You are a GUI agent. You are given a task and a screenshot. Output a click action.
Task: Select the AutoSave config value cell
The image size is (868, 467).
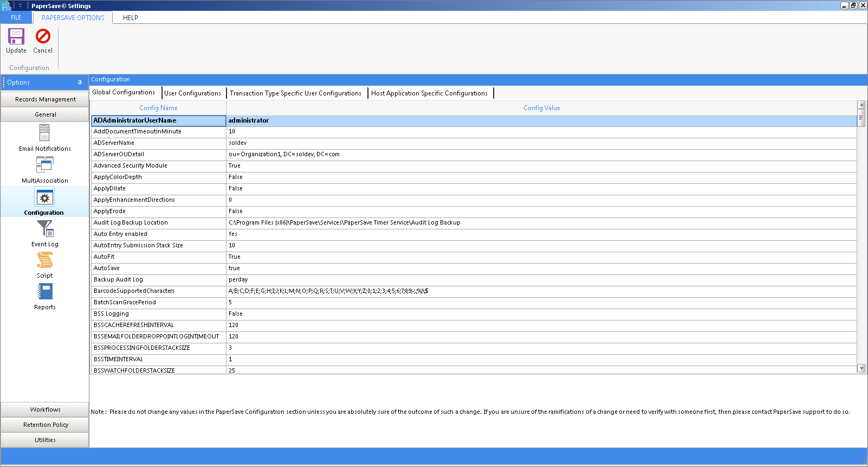coord(541,268)
